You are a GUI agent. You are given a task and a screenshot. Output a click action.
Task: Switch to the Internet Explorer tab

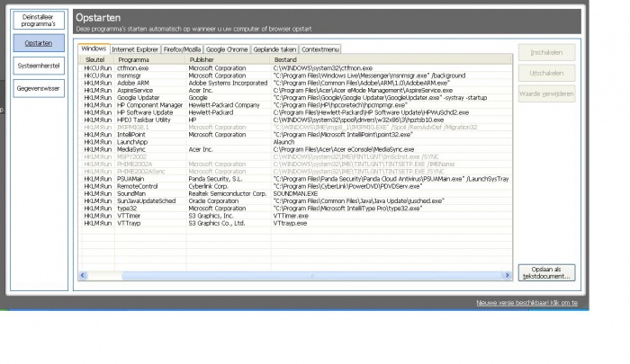137,49
